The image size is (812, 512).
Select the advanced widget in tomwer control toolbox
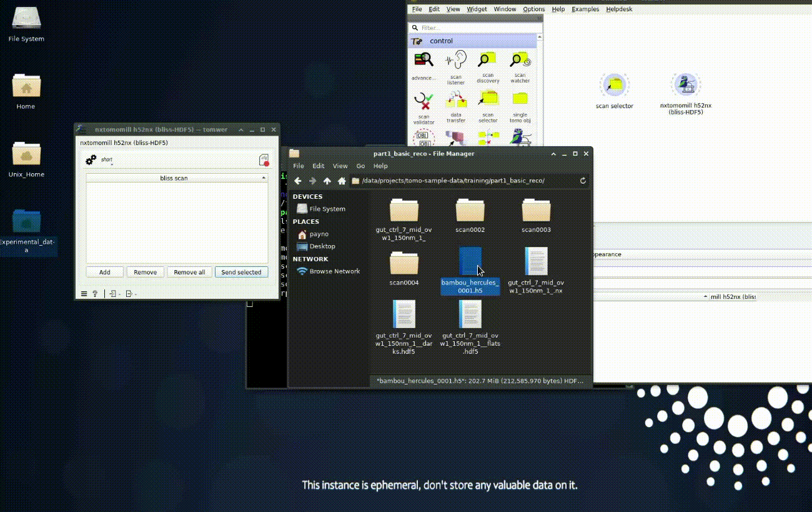tap(423, 66)
